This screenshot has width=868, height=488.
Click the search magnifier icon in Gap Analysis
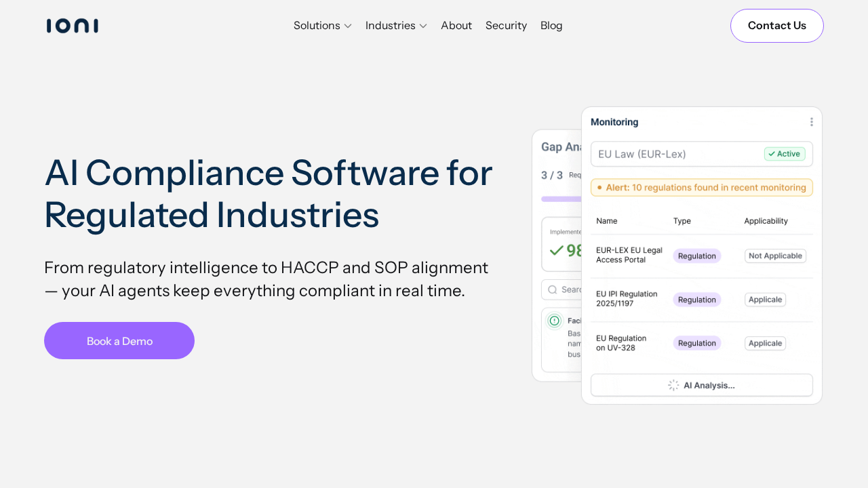[x=553, y=289]
